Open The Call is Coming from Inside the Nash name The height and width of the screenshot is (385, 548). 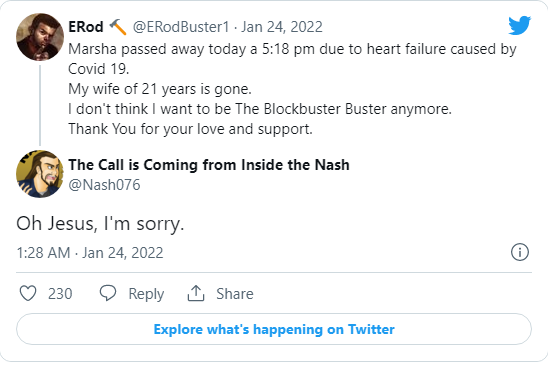click(209, 165)
